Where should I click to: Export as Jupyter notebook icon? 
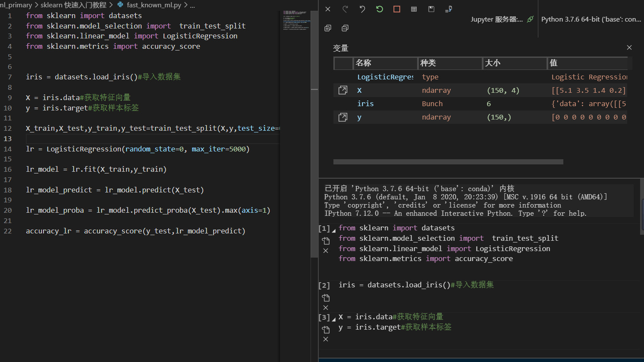449,9
